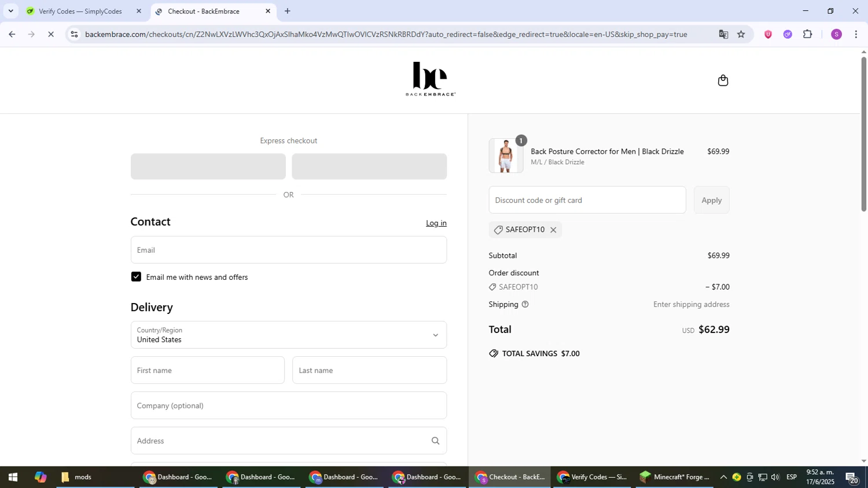Focus the Discount code or gift card field
The image size is (868, 488).
[587, 200]
